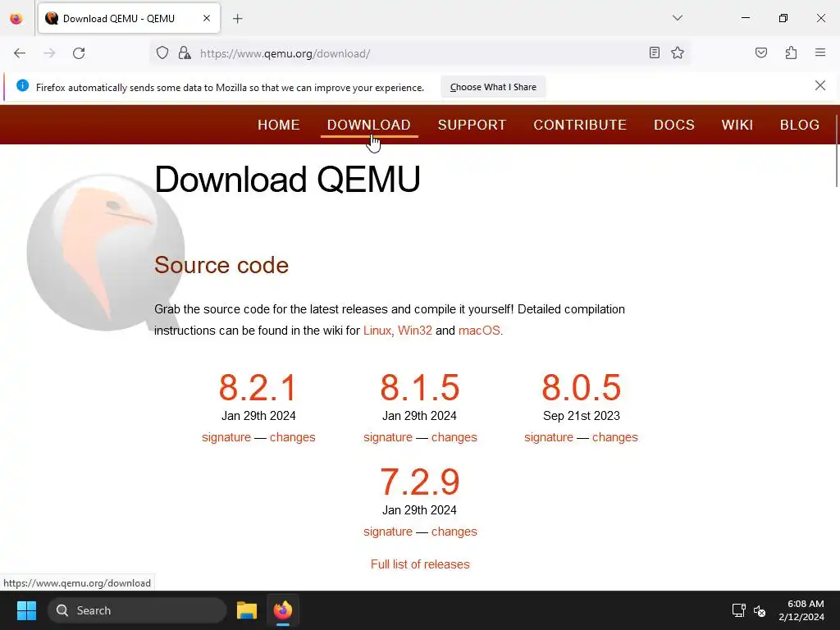Open signature link under 8.2.1

[226, 437]
